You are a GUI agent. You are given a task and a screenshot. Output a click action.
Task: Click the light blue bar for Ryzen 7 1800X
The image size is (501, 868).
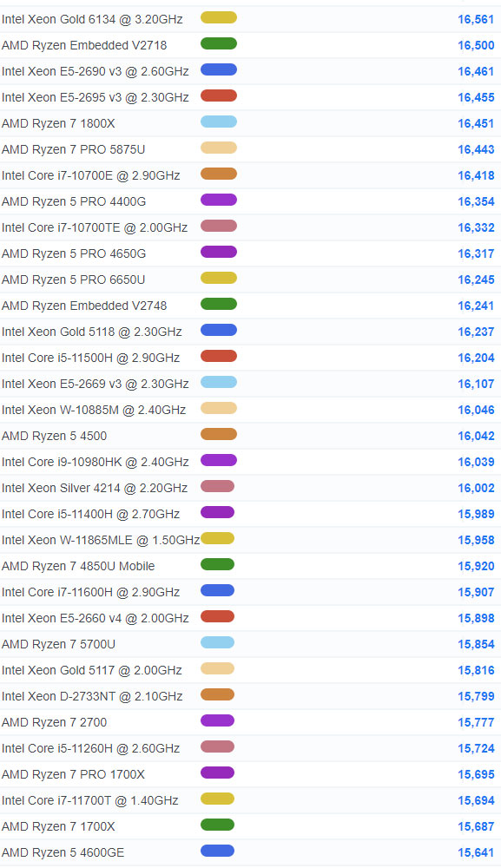pyautogui.click(x=219, y=122)
